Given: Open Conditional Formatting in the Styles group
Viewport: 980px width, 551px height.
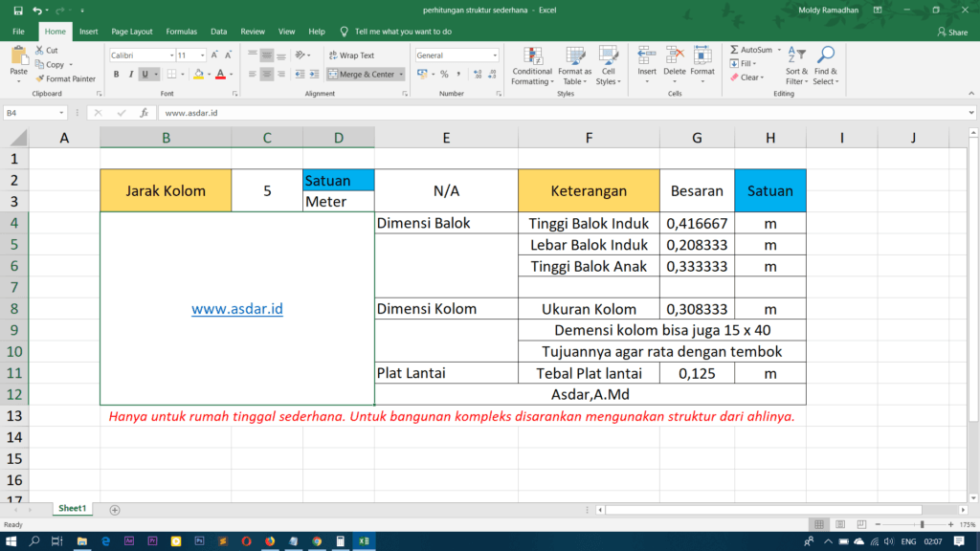Looking at the screenshot, I should tap(531, 64).
